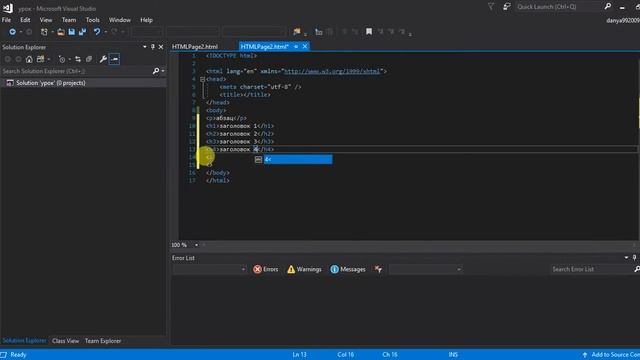Open the Undo history dropdown arrow
This screenshot has height=360, width=640.
pyautogui.click(x=105, y=32)
